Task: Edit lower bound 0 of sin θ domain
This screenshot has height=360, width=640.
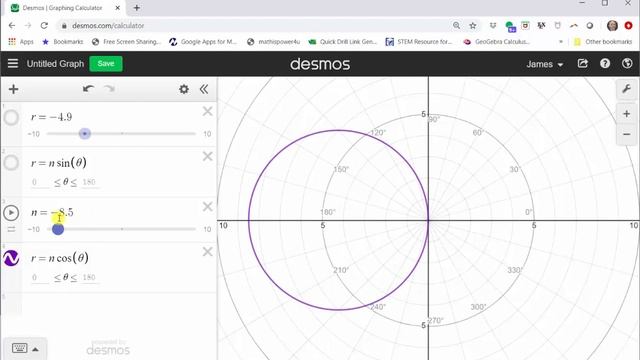Action: [40, 182]
